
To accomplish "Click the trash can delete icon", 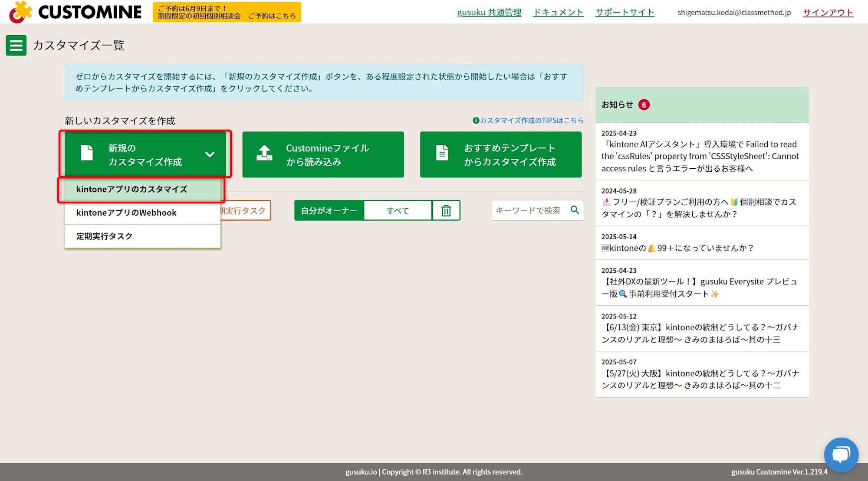I will pyautogui.click(x=446, y=210).
